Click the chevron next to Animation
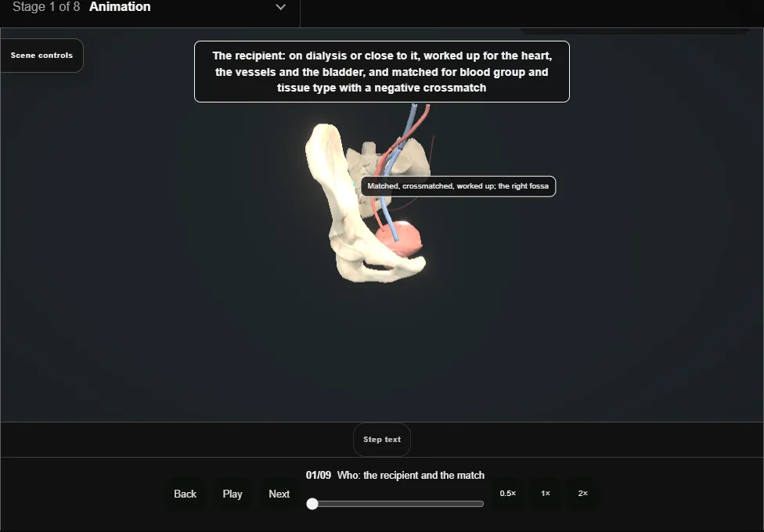 click(x=281, y=7)
